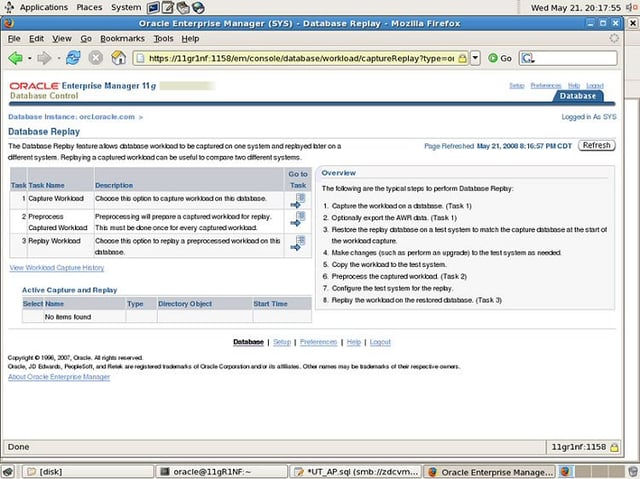The width and height of the screenshot is (640, 479).
Task: Switch to Oracle Enterprise Manager taskbar button
Action: tap(490, 472)
